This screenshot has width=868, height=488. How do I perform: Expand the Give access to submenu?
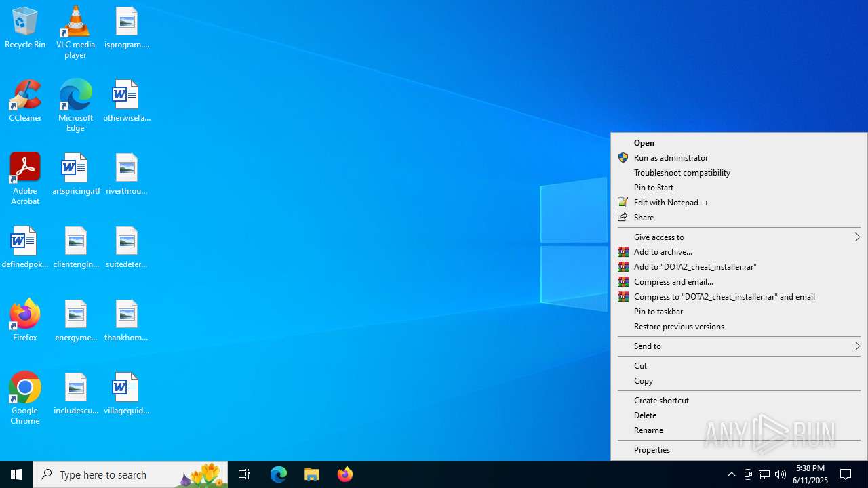[739, 237]
